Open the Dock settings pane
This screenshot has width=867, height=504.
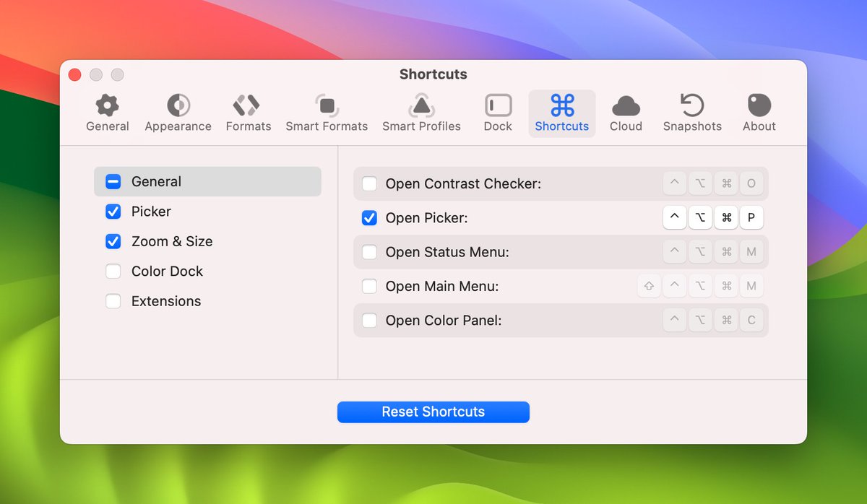click(497, 112)
